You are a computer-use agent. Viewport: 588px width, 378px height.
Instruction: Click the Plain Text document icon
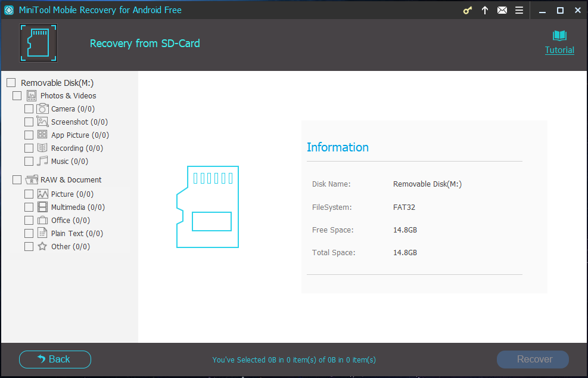tap(42, 233)
